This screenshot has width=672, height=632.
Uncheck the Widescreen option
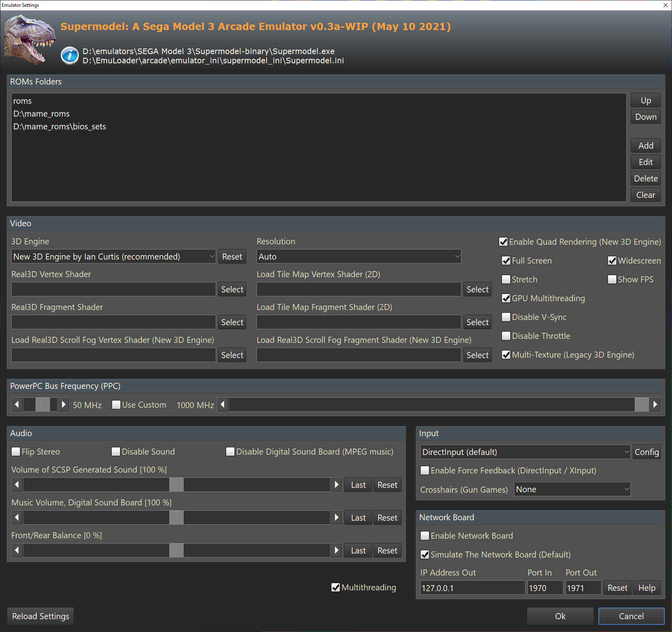coord(612,261)
